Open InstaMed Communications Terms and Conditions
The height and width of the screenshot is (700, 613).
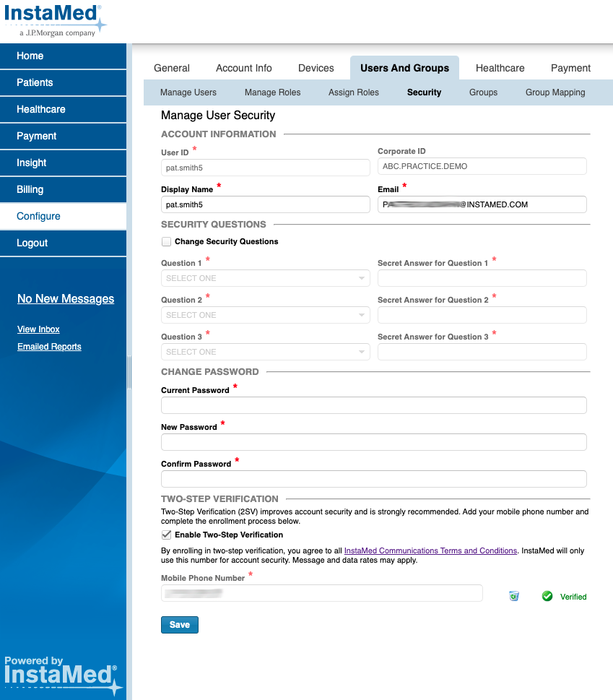point(430,550)
